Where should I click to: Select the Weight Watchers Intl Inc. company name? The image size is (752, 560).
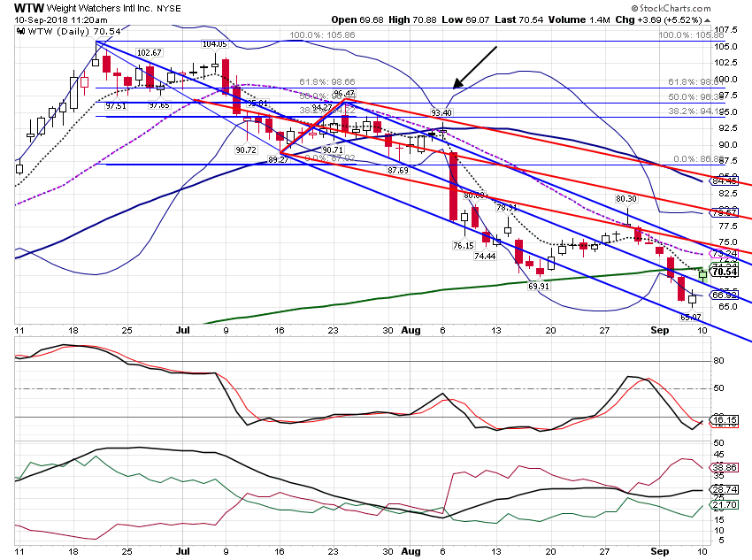[99, 8]
